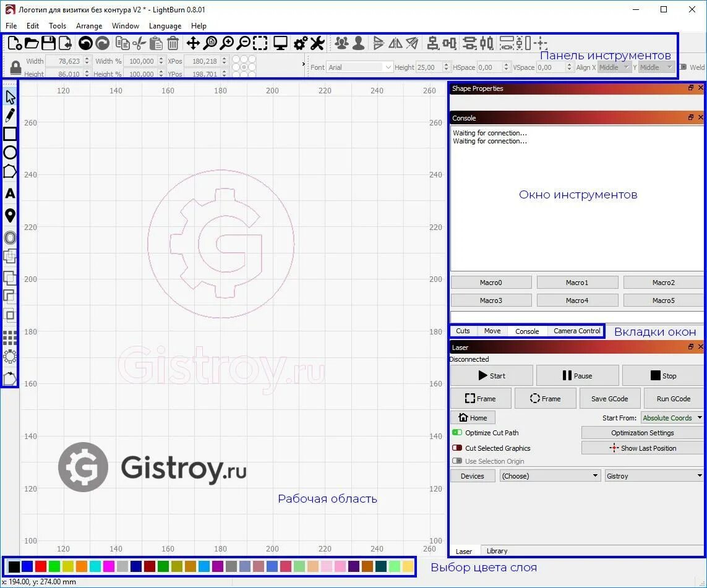Save the project with the floppy disk icon

coord(48,43)
